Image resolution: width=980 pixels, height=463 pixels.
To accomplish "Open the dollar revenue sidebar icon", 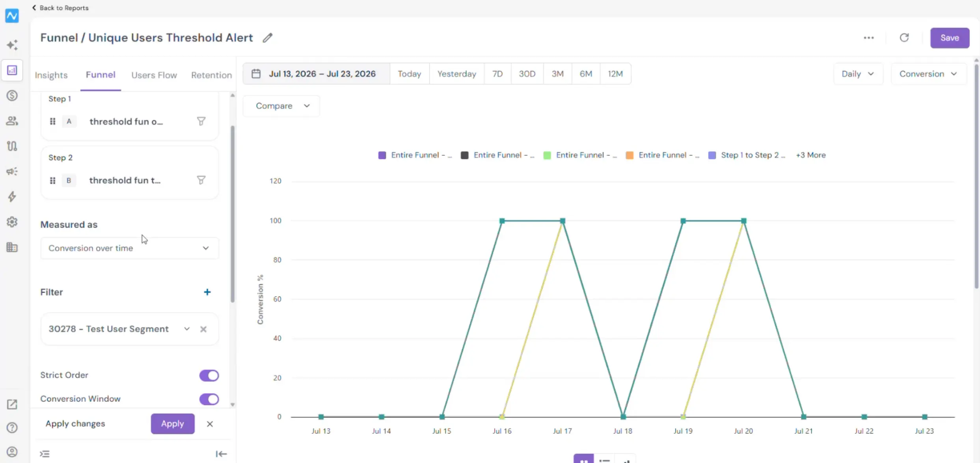I will pyautogui.click(x=12, y=95).
